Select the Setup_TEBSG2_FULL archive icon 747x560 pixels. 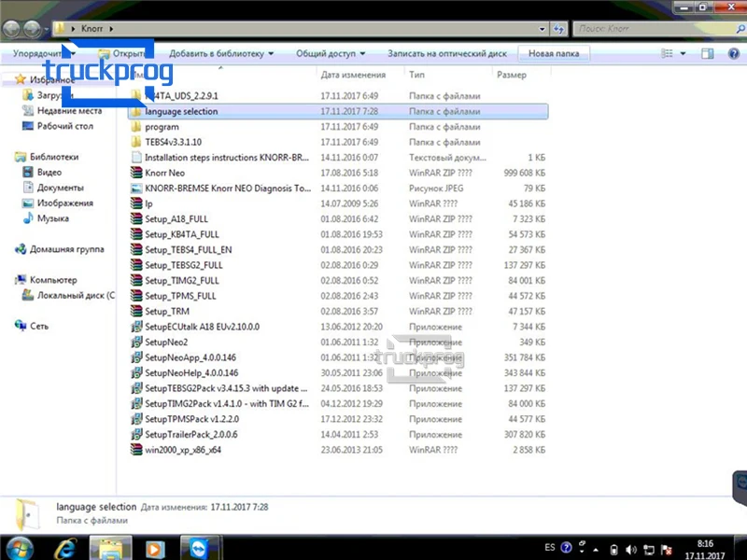pos(136,265)
